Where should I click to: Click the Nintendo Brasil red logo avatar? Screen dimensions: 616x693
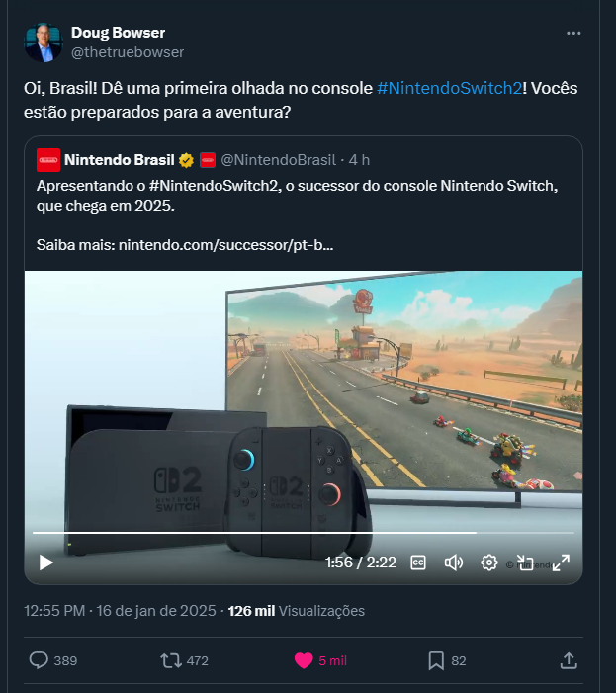pos(48,160)
